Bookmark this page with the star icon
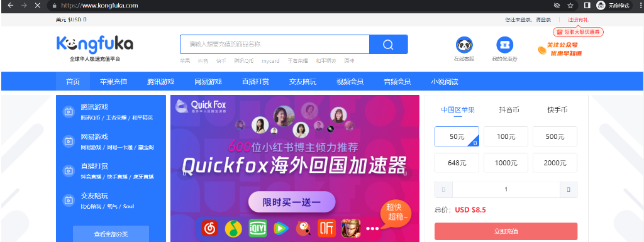This screenshot has width=644, height=242. [x=570, y=6]
